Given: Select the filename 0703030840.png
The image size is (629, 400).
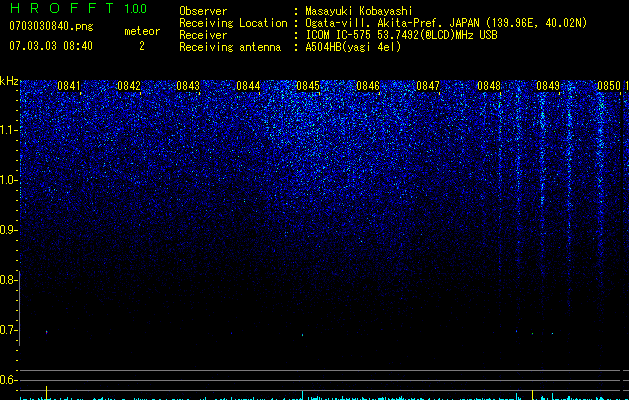Looking at the screenshot, I should [x=51, y=26].
